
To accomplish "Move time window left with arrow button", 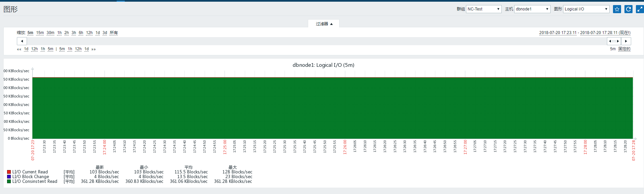I will pos(22,41).
